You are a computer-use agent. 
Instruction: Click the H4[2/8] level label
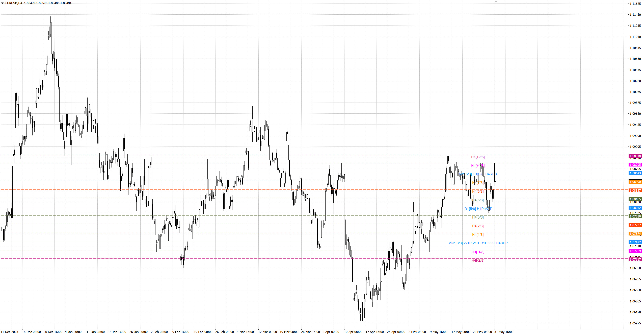(x=478, y=226)
